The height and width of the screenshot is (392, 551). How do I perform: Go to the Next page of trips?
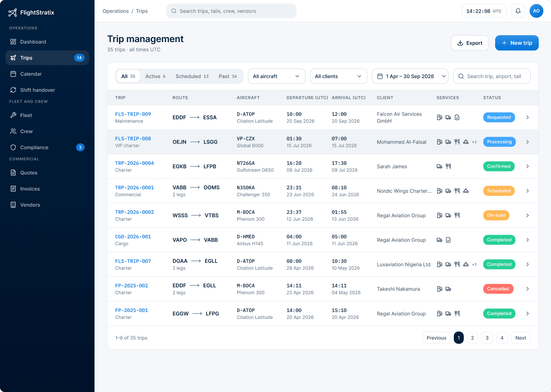pyautogui.click(x=521, y=338)
